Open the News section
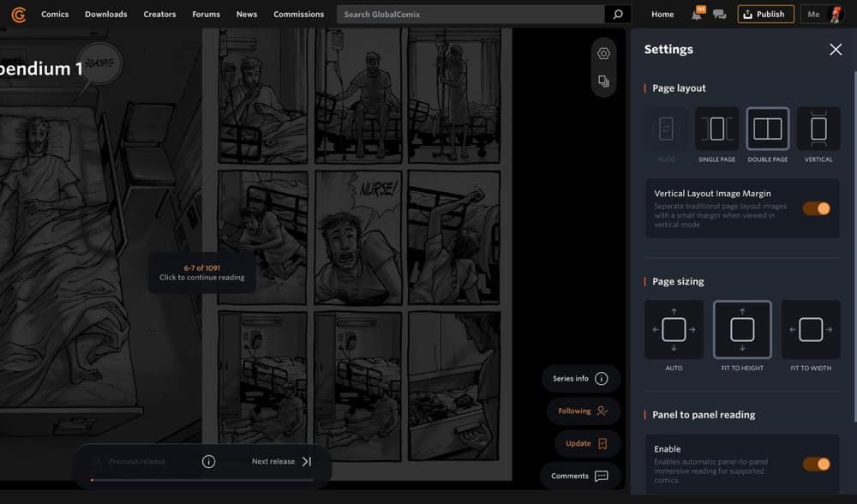The width and height of the screenshot is (857, 504). 247,15
